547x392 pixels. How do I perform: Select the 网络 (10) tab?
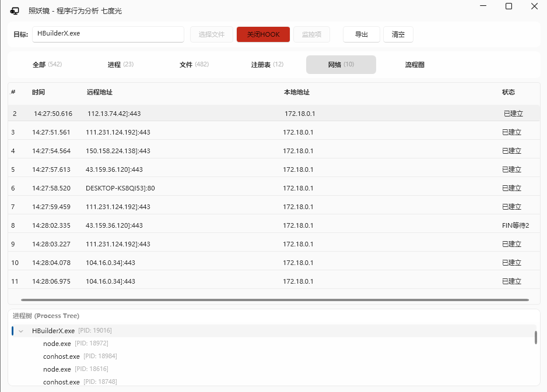tap(341, 65)
